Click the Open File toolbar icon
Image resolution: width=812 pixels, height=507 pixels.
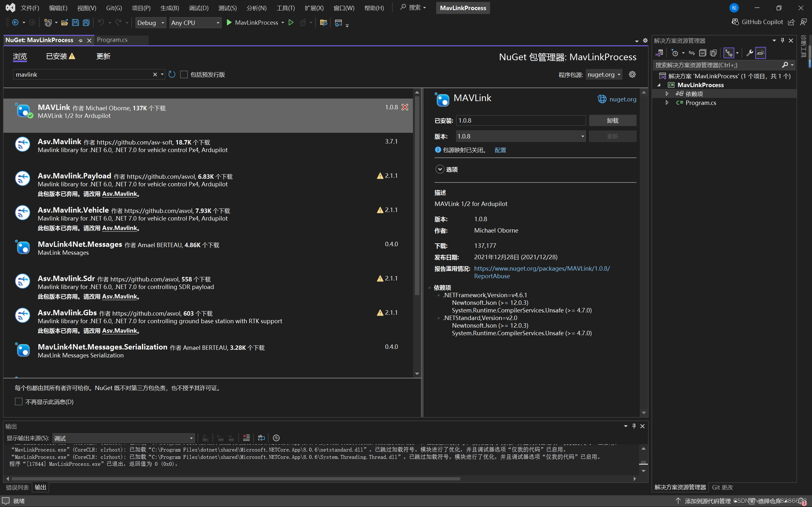tap(64, 23)
